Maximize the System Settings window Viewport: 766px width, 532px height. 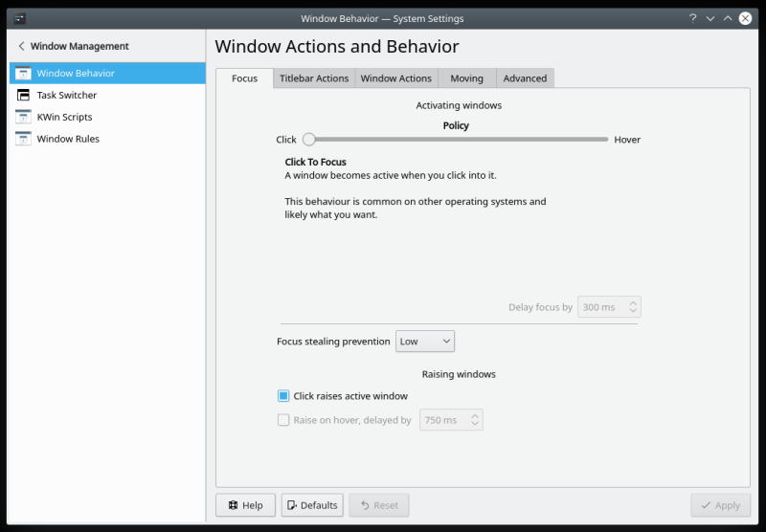pos(728,18)
